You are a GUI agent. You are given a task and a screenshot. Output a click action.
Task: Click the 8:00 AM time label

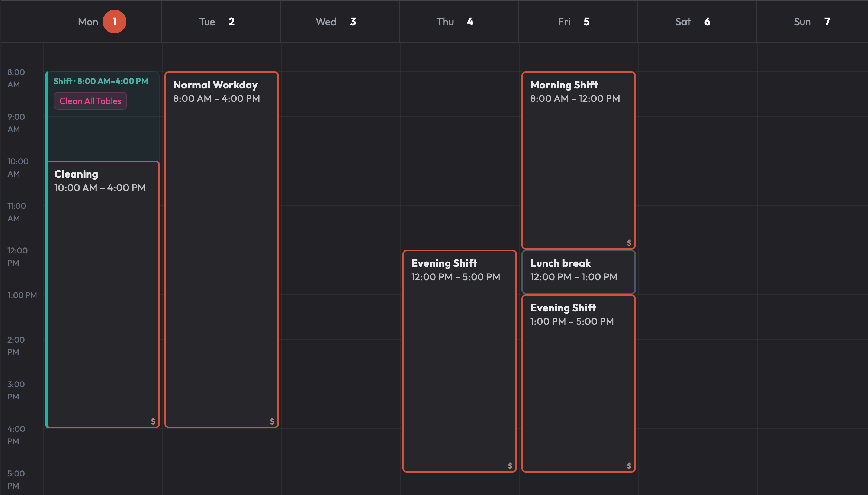[x=16, y=78]
